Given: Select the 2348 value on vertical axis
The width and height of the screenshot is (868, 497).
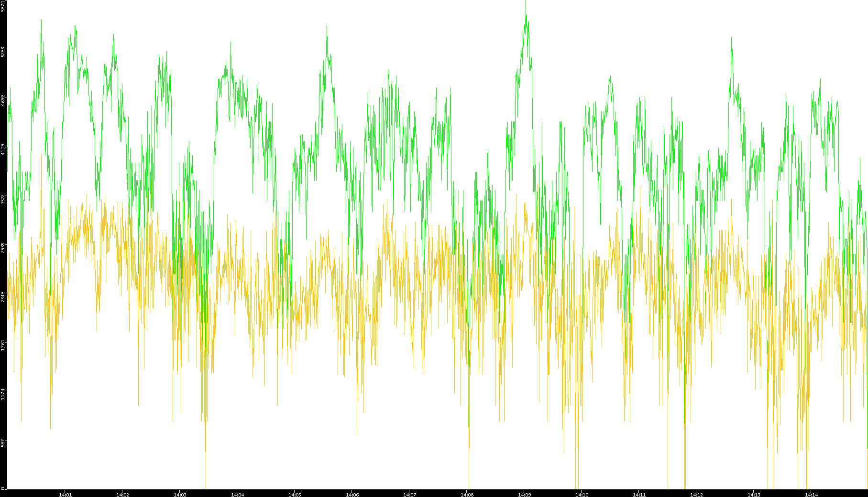Looking at the screenshot, I should click(x=3, y=297).
